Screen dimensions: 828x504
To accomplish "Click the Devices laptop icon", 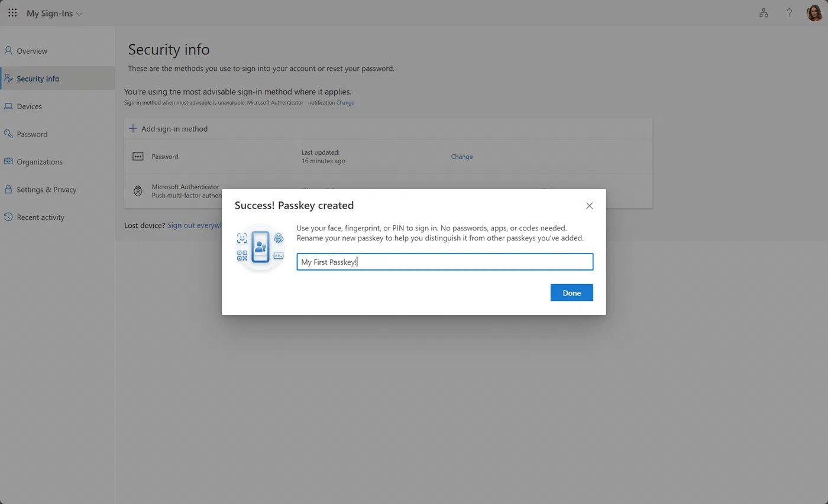I will click(x=8, y=106).
